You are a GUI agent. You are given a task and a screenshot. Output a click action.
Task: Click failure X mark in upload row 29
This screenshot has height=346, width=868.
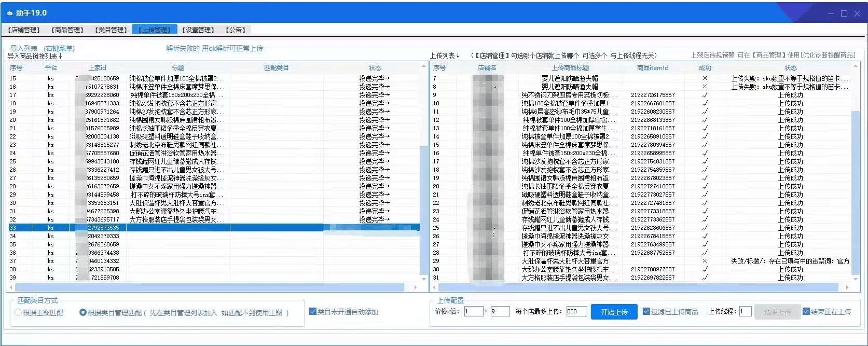(705, 261)
